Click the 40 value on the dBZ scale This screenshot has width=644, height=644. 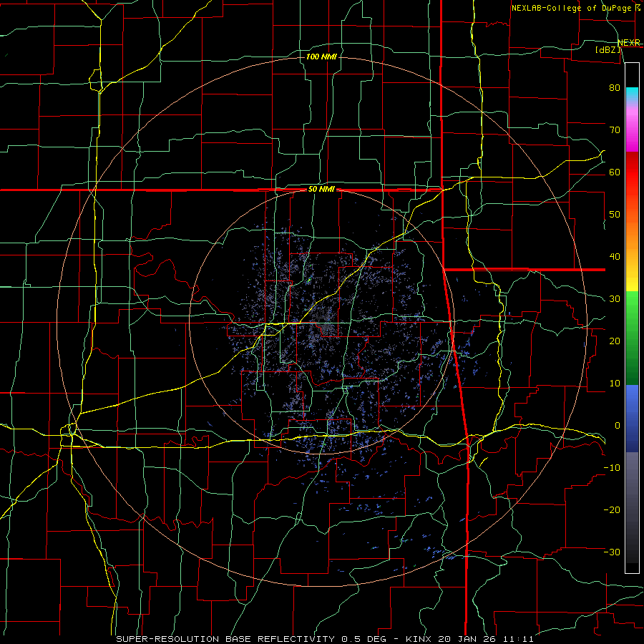pyautogui.click(x=615, y=257)
